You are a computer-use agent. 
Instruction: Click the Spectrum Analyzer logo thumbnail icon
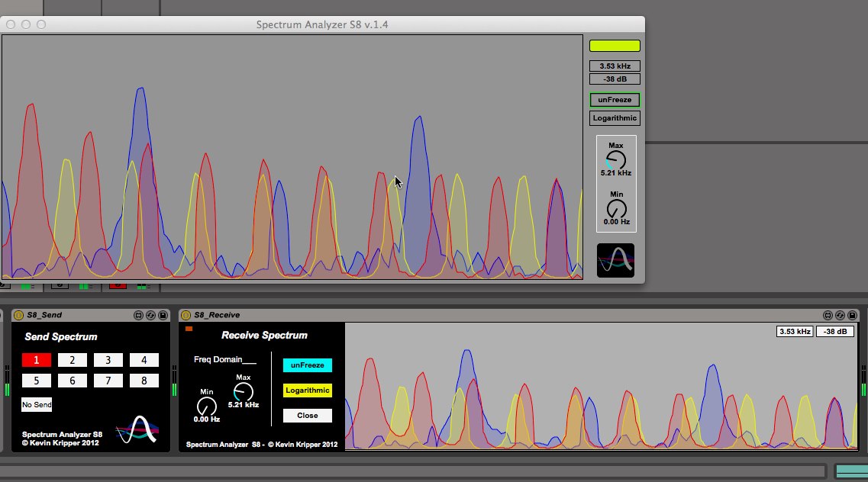click(x=615, y=259)
